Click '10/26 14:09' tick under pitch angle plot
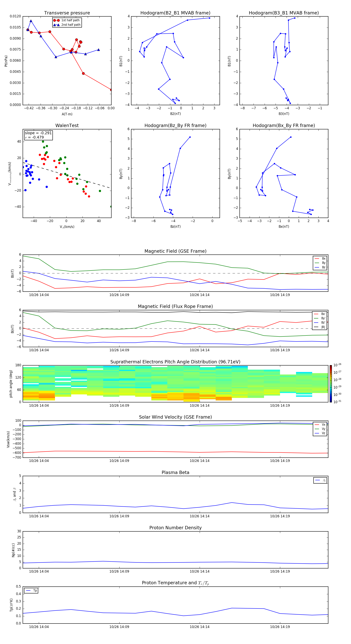The width and height of the screenshot is (351, 644). (119, 406)
